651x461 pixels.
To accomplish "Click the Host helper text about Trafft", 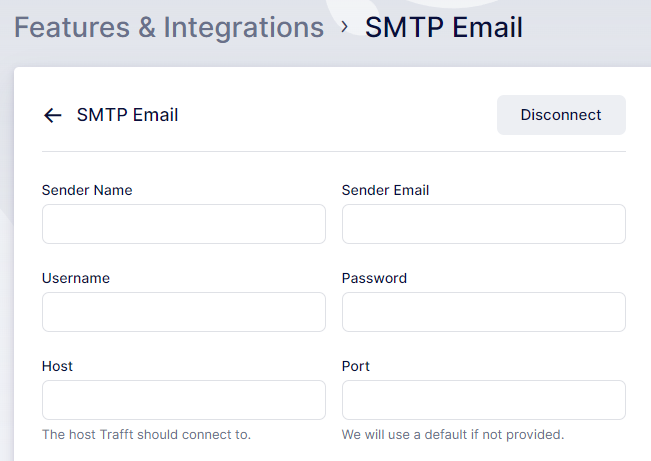I will (x=146, y=435).
